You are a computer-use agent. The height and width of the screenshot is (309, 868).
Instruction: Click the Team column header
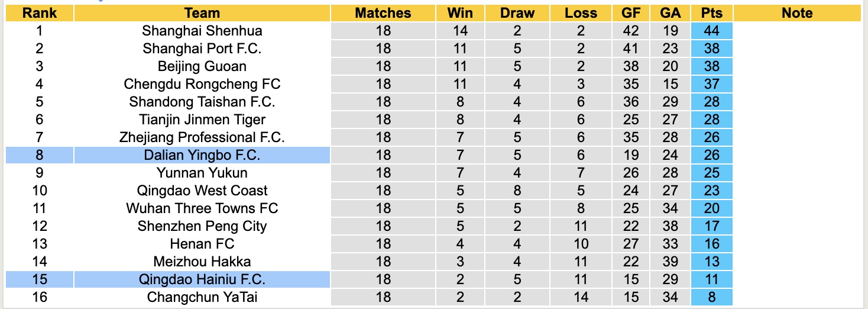click(x=202, y=13)
